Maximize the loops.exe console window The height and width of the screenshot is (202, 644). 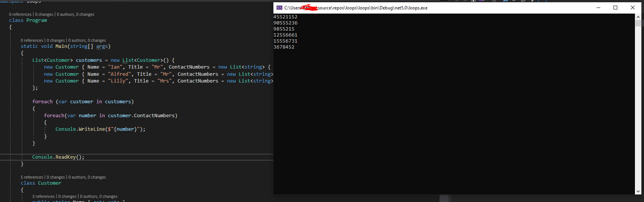[615, 8]
